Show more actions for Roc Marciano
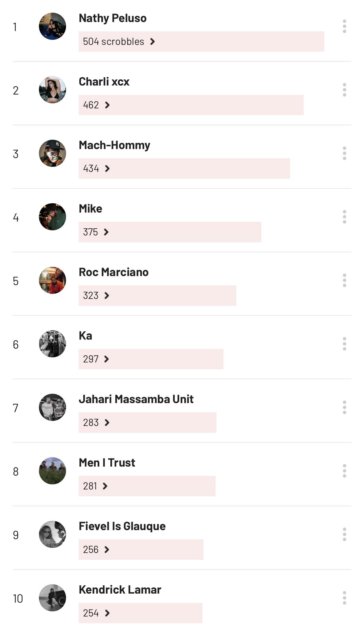Viewport: 364px width, 632px height. [344, 280]
